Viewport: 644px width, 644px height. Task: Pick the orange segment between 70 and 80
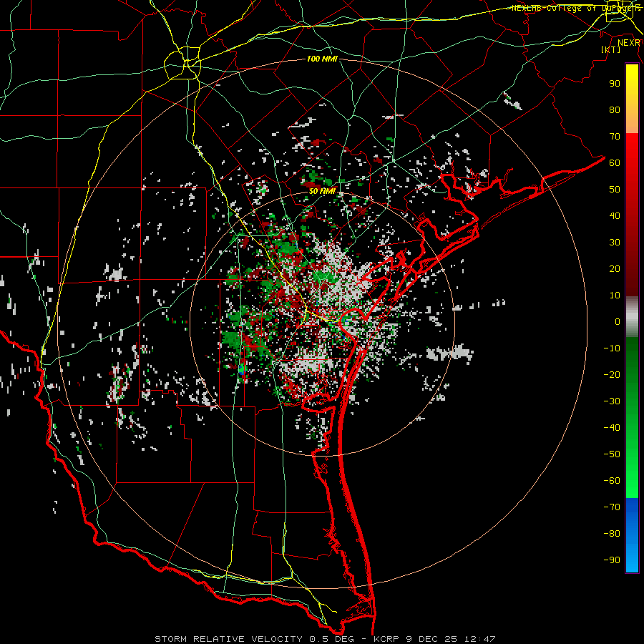(x=632, y=122)
